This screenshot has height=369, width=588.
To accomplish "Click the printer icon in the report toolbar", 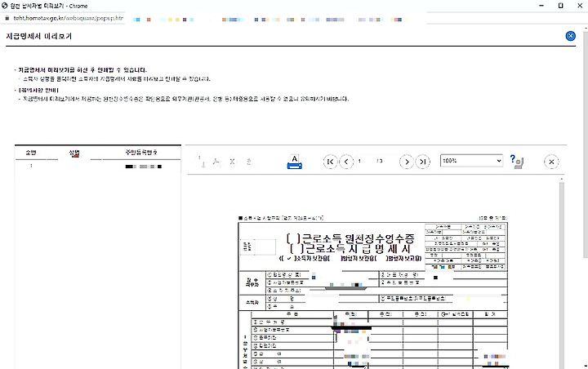I will point(294,162).
